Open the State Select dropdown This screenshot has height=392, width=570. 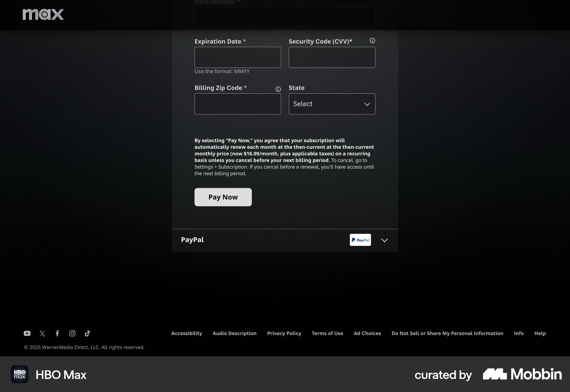tap(332, 104)
